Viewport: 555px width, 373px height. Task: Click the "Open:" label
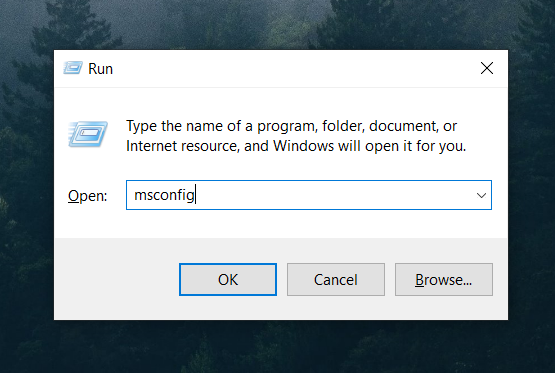[87, 196]
